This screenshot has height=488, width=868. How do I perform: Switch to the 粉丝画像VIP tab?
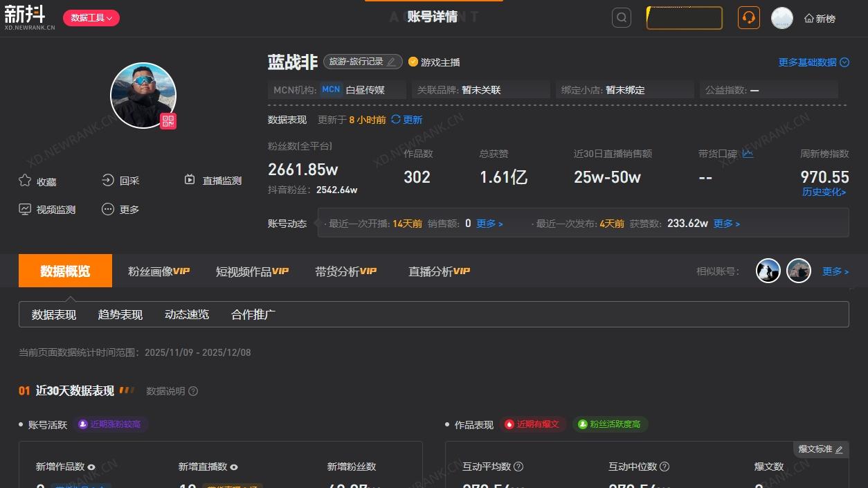(158, 271)
